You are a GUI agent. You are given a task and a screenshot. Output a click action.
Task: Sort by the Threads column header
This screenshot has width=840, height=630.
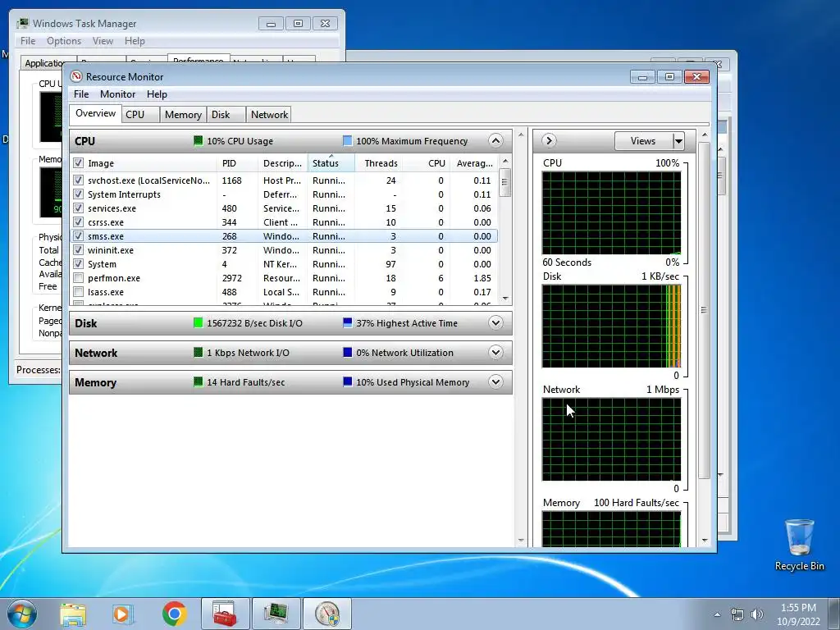pos(378,163)
